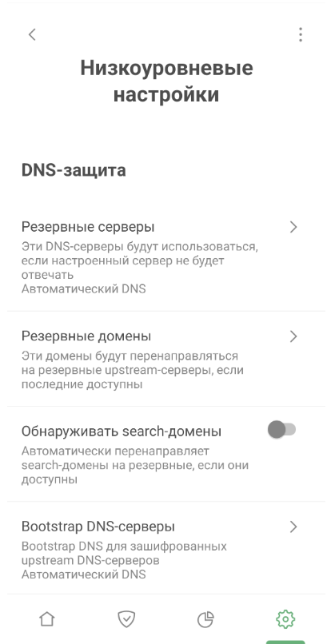Expand Резервные домены chevron
331x644 pixels.
click(x=293, y=336)
